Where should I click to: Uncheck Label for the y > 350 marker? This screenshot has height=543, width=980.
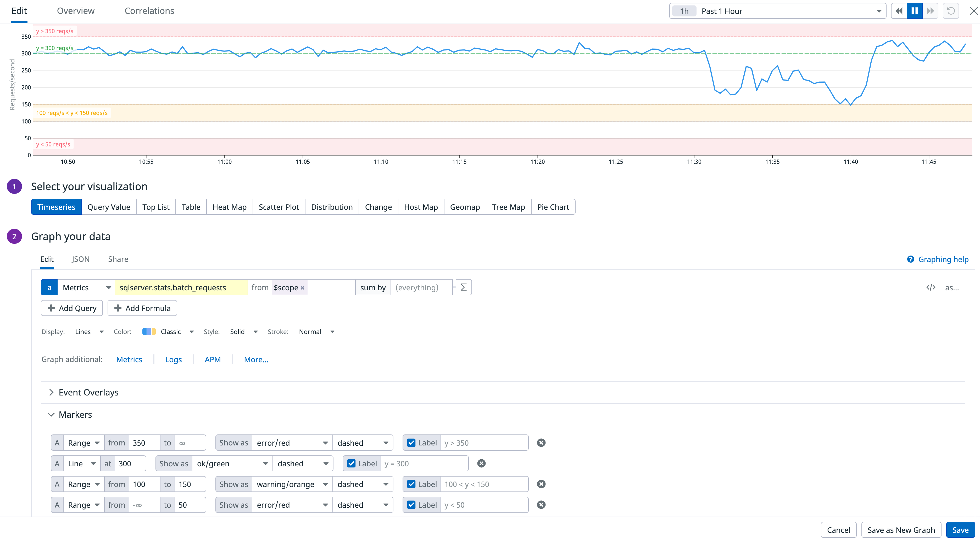(411, 443)
